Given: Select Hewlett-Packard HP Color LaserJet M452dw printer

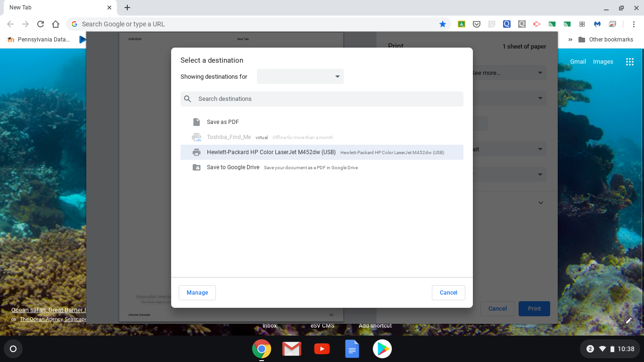Looking at the screenshot, I should click(322, 152).
